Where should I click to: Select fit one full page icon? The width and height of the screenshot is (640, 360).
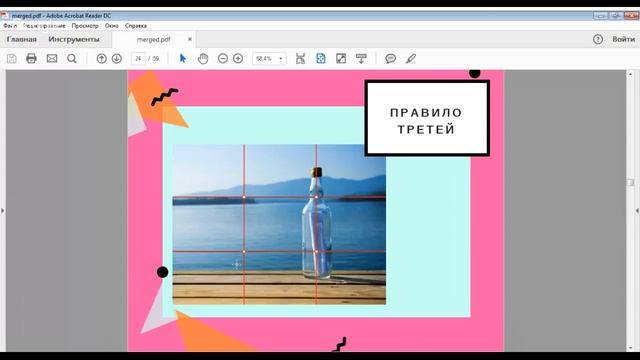(321, 59)
